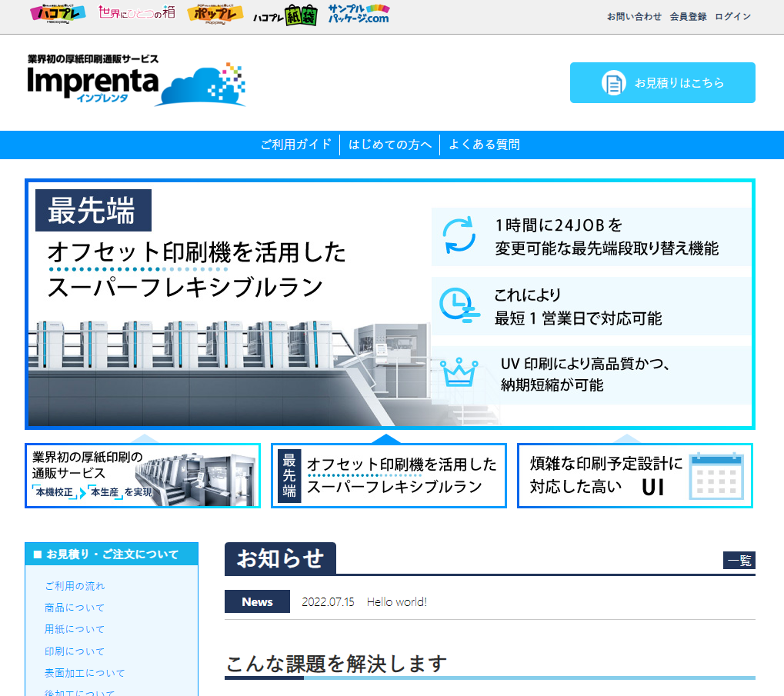Open the Hello world! news post
The image size is (784, 696).
coord(397,602)
